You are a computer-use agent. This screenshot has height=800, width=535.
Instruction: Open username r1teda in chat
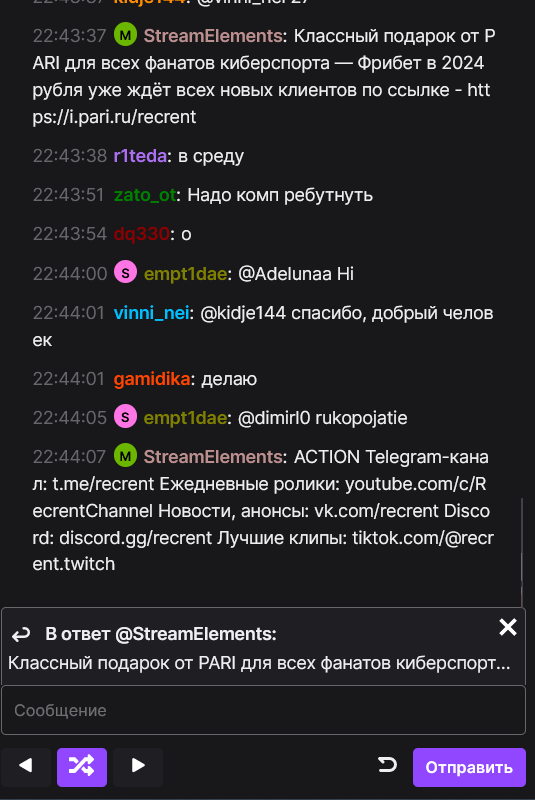pyautogui.click(x=140, y=156)
